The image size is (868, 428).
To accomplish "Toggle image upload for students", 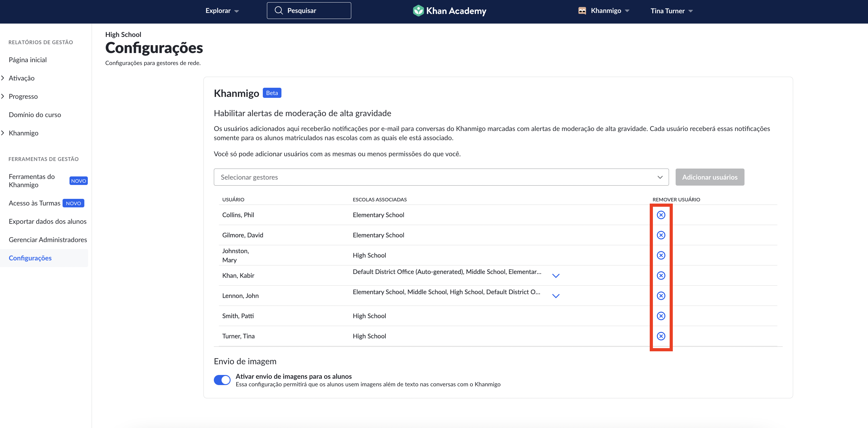I will (222, 380).
